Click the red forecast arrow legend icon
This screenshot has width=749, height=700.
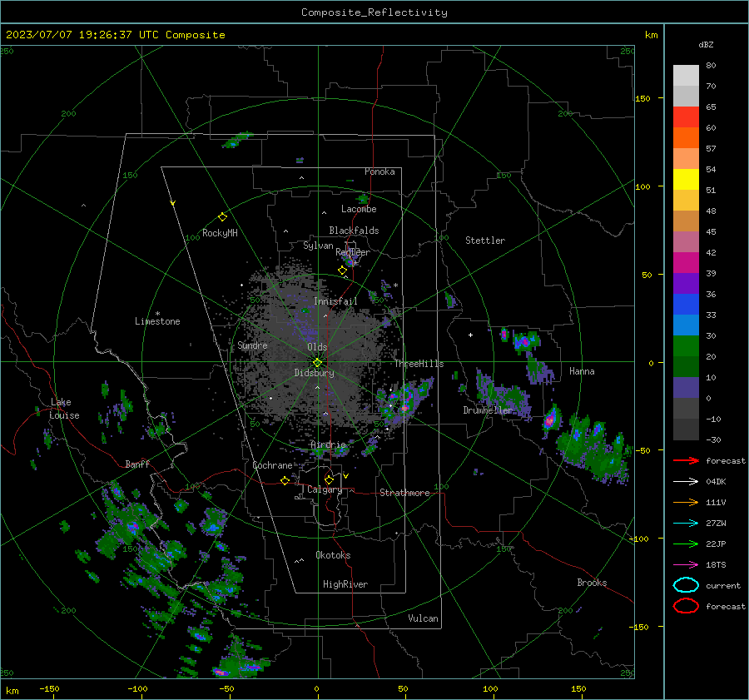coord(686,460)
